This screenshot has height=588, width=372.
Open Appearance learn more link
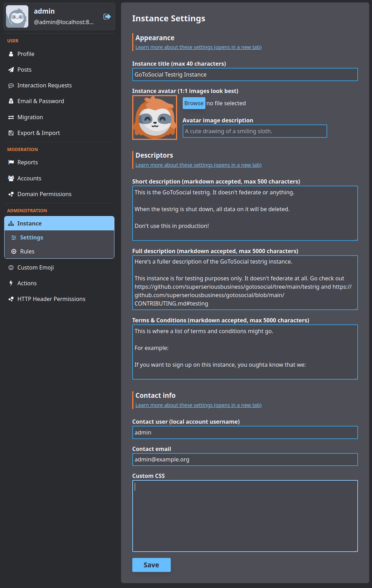point(198,47)
